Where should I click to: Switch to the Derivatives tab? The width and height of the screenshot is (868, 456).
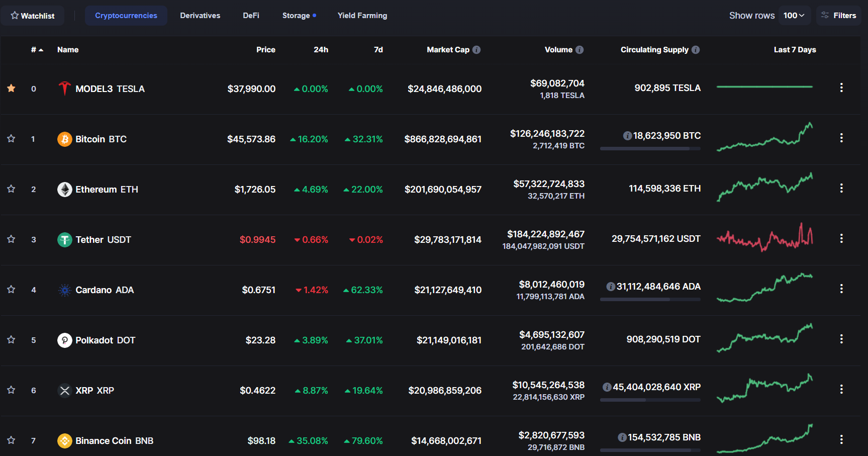[200, 16]
